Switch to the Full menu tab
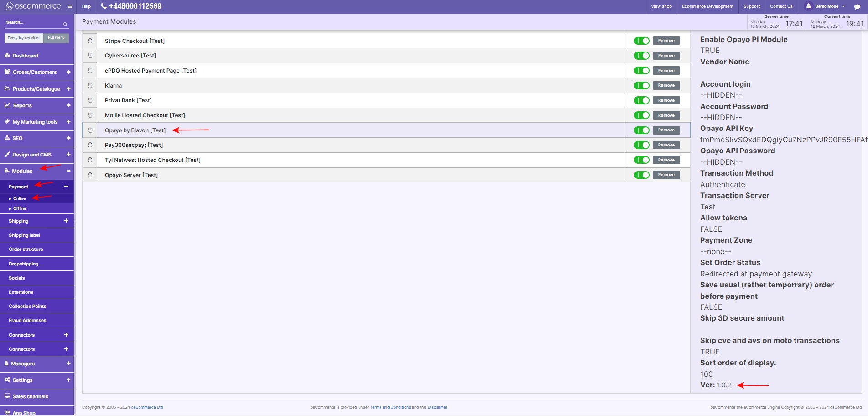This screenshot has height=416, width=868. tap(56, 38)
